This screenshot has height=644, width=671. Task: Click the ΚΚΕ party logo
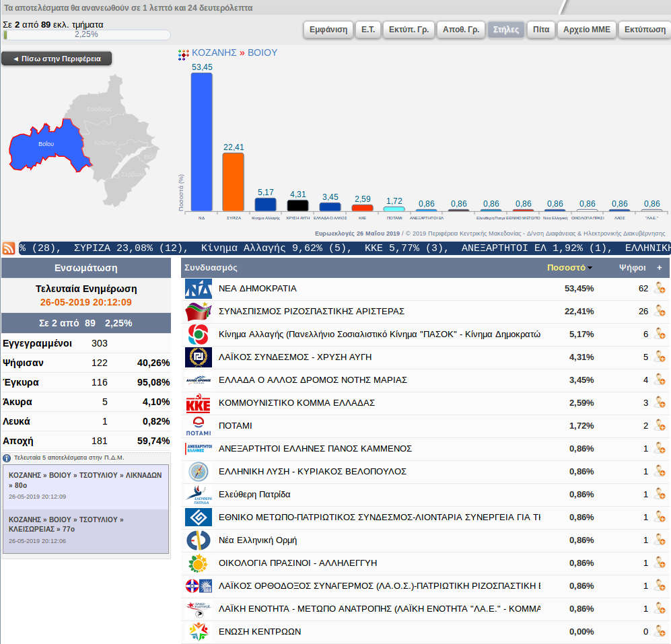[x=198, y=403]
